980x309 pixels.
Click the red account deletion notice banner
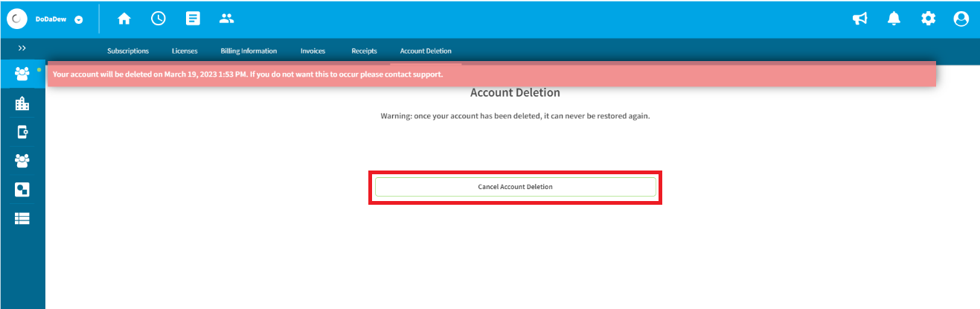point(491,74)
